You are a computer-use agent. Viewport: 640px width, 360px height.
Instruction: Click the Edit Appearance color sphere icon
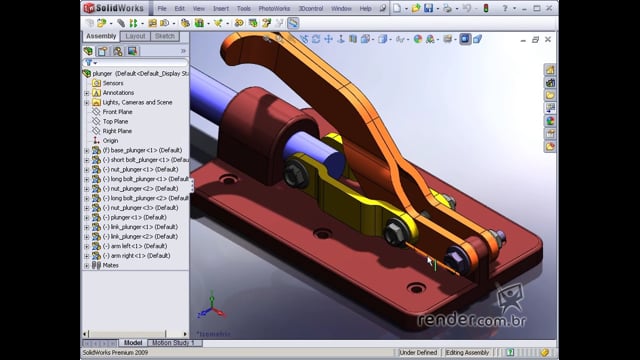tap(418, 39)
